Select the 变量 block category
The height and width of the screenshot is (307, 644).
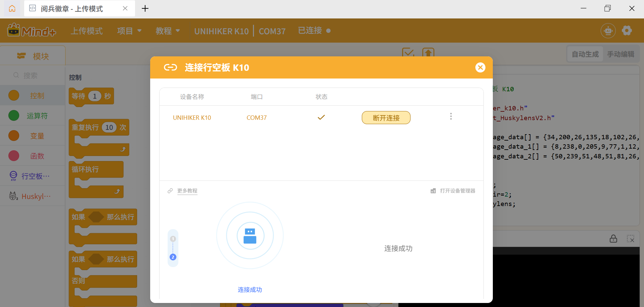pyautogui.click(x=33, y=136)
